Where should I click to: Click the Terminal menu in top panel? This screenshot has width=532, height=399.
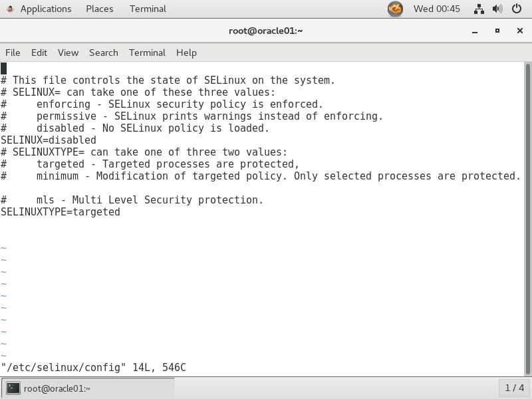click(x=148, y=9)
